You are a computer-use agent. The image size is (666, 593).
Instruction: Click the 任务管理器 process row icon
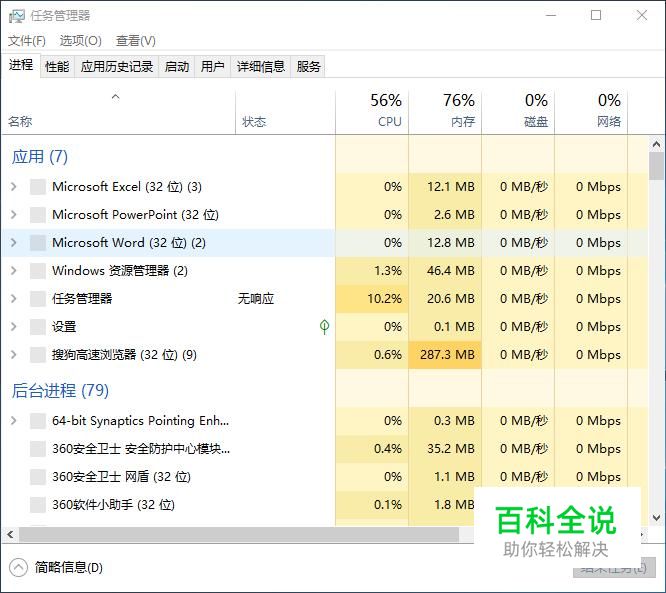tap(38, 299)
